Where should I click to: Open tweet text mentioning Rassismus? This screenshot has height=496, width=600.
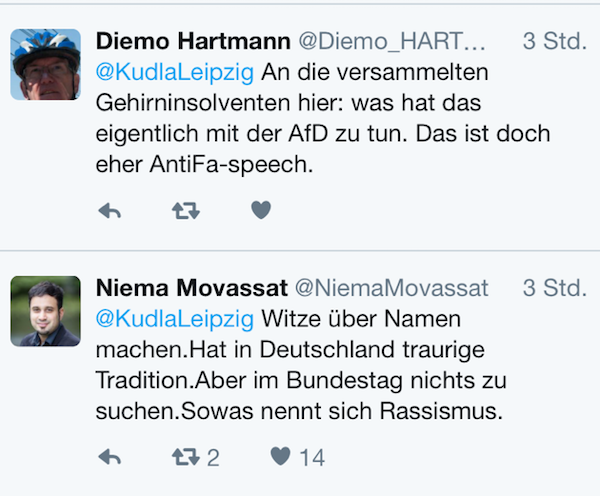pos(301,365)
